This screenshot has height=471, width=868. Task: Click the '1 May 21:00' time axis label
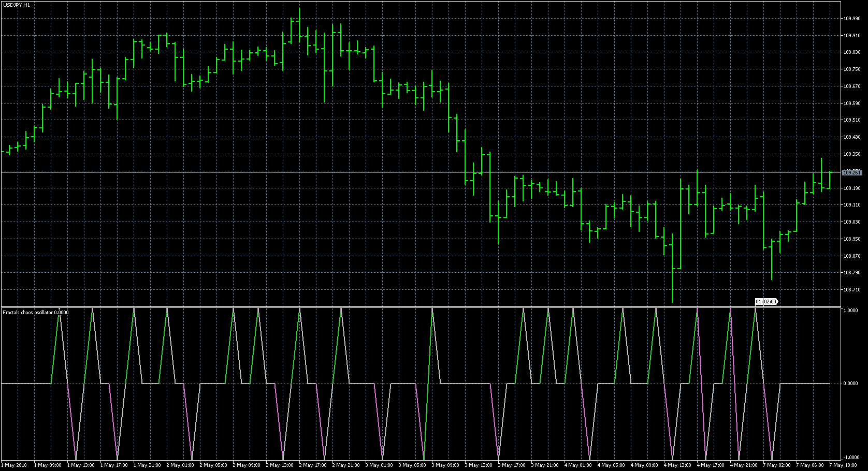(147, 465)
